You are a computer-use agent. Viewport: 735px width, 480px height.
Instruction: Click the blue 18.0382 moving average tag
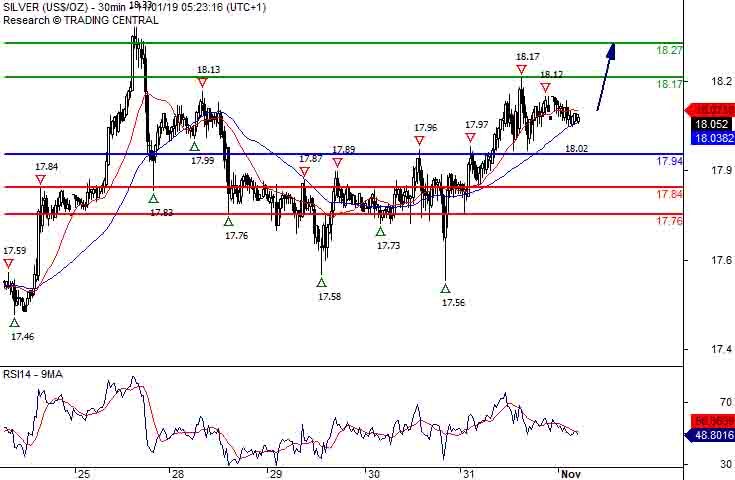712,138
